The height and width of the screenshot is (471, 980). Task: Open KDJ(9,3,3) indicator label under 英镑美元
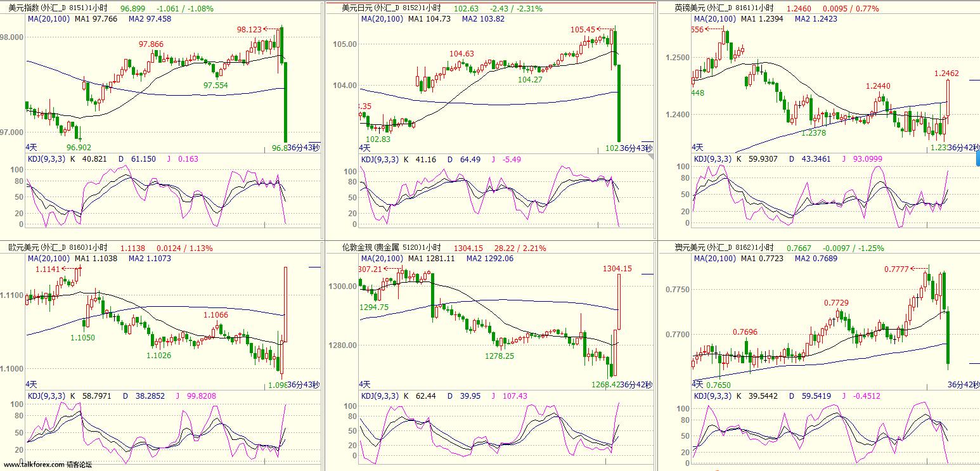pyautogui.click(x=712, y=159)
